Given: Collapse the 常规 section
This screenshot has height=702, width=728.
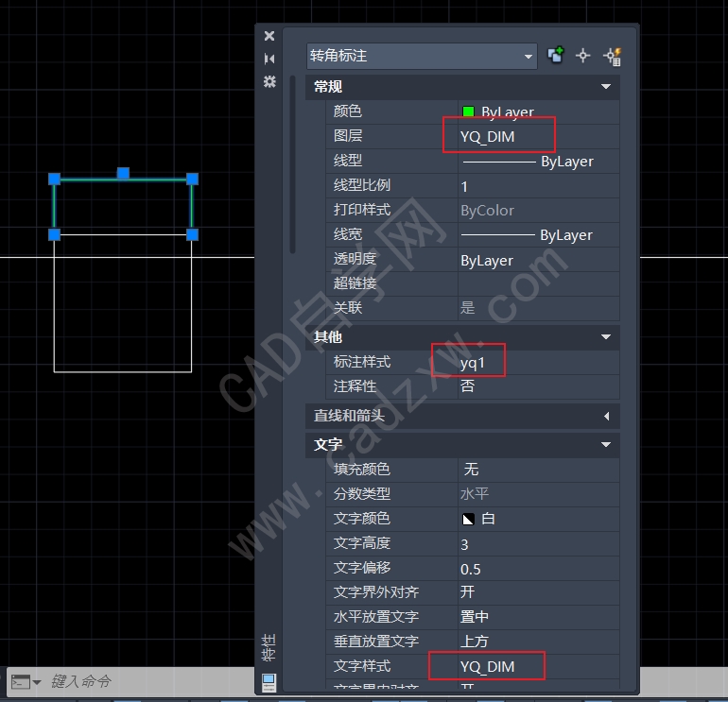Looking at the screenshot, I should (605, 86).
